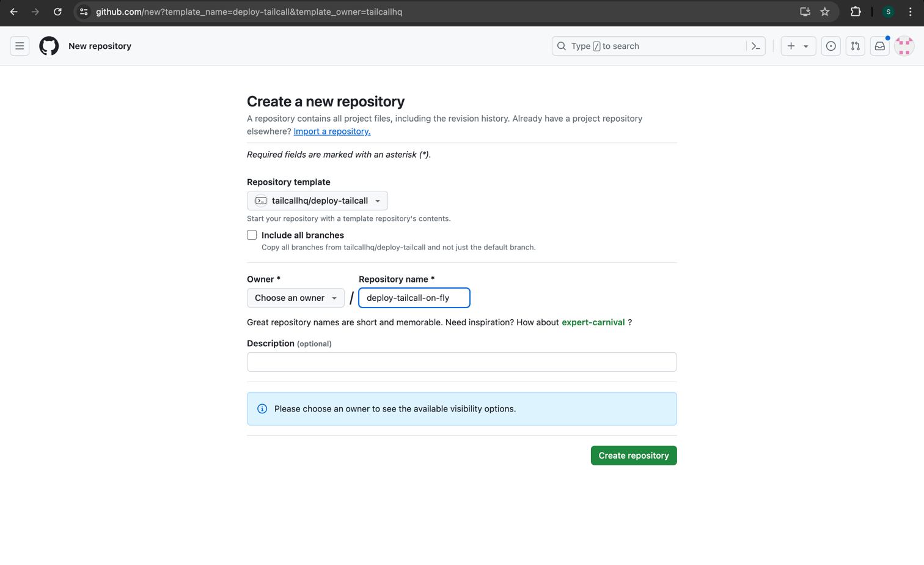Bookmark this page with the star icon
The height and width of the screenshot is (565, 924).
826,12
